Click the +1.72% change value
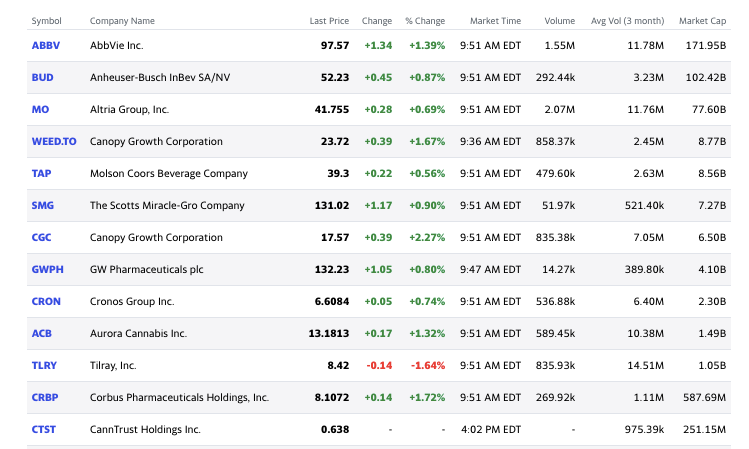The height and width of the screenshot is (449, 749). coord(427,397)
